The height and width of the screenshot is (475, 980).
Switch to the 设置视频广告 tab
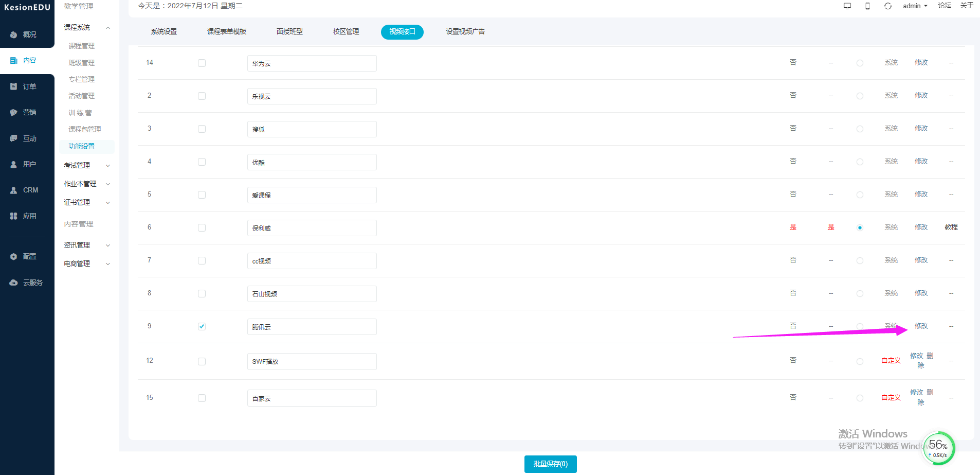[x=465, y=32]
